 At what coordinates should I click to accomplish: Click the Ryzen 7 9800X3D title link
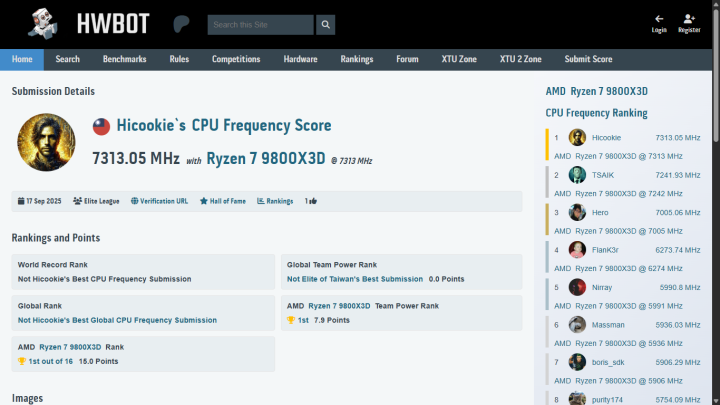click(266, 158)
